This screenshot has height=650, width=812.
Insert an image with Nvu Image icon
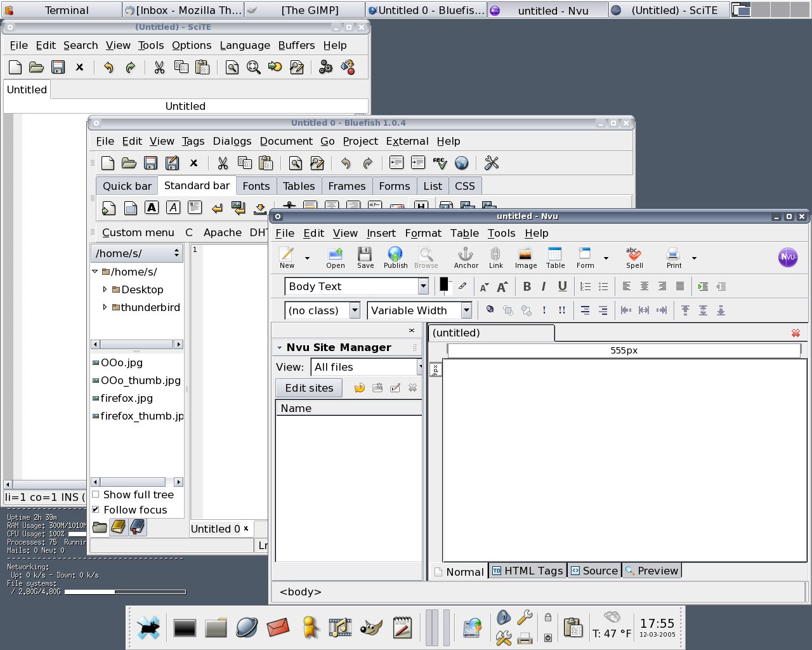tap(525, 258)
